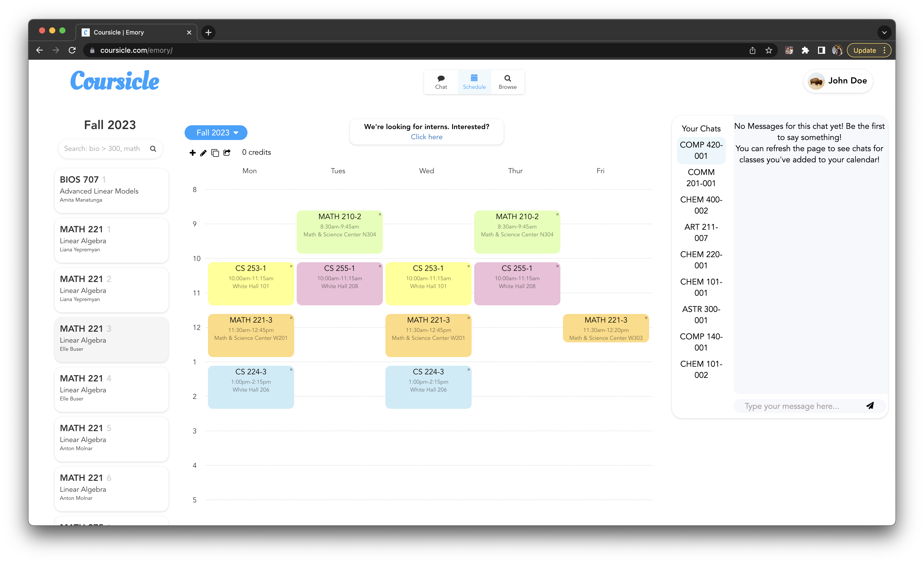Open the Chat section
Screen dimensions: 924x563
pos(441,82)
